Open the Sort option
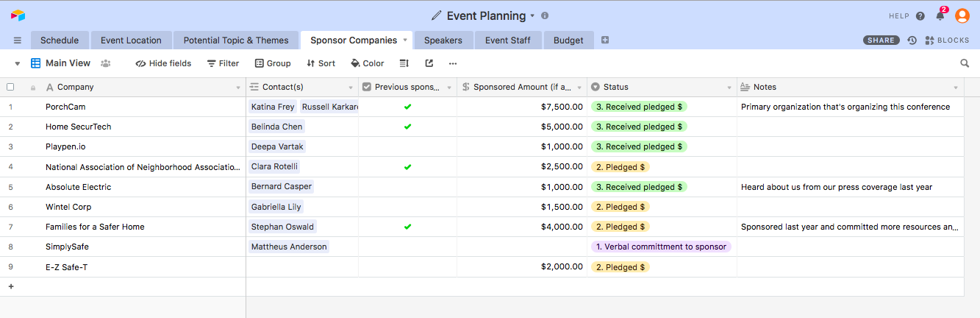This screenshot has height=318, width=980. click(321, 63)
